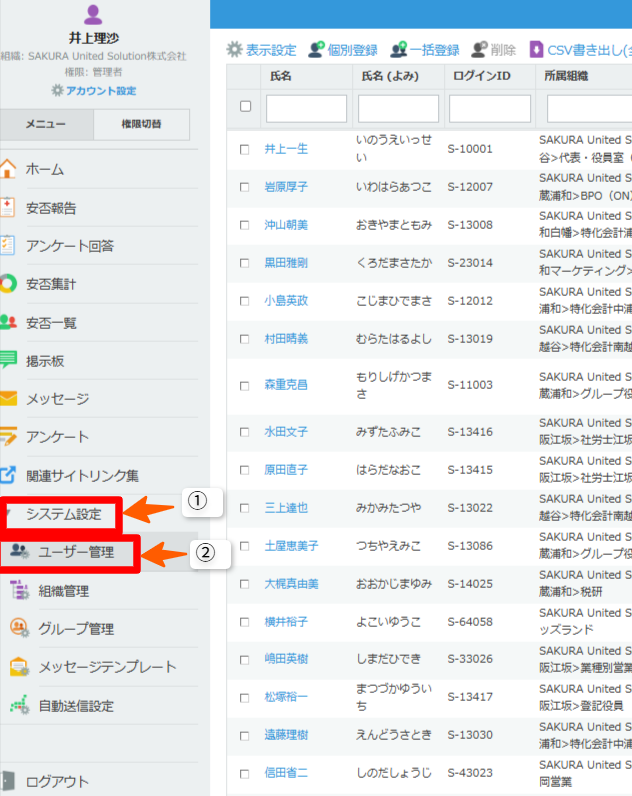Click the 自動送信設定 icon
The width and height of the screenshot is (632, 796).
click(20, 705)
